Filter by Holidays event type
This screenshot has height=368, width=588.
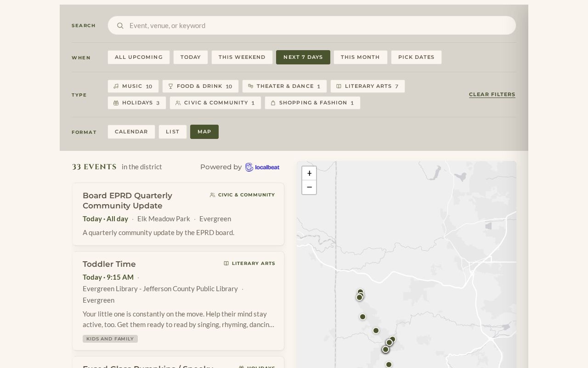pyautogui.click(x=137, y=103)
